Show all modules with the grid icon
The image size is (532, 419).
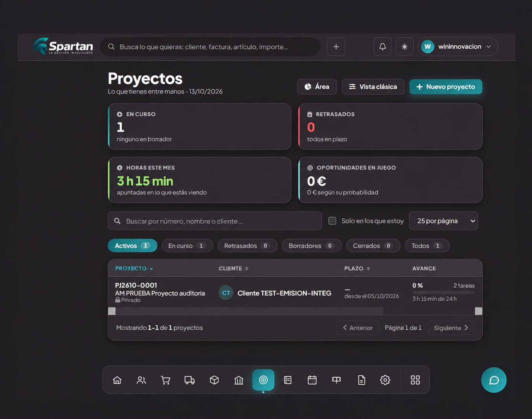click(x=415, y=380)
